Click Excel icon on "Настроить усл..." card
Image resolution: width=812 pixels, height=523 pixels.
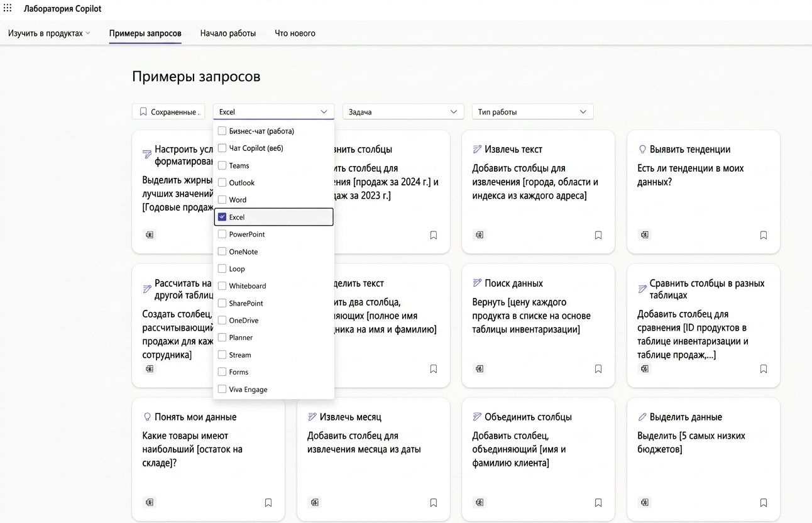pyautogui.click(x=150, y=235)
